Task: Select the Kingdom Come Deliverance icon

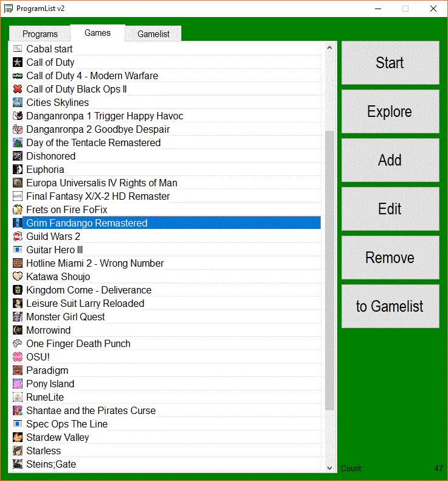Action: click(x=18, y=290)
